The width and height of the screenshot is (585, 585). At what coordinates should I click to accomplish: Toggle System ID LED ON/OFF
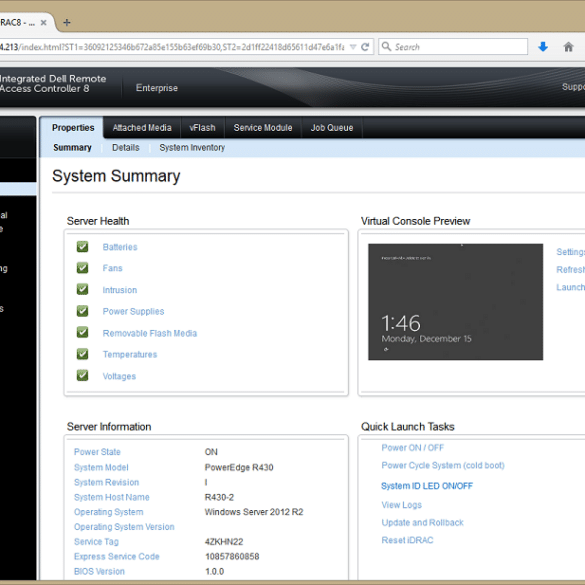(x=427, y=486)
